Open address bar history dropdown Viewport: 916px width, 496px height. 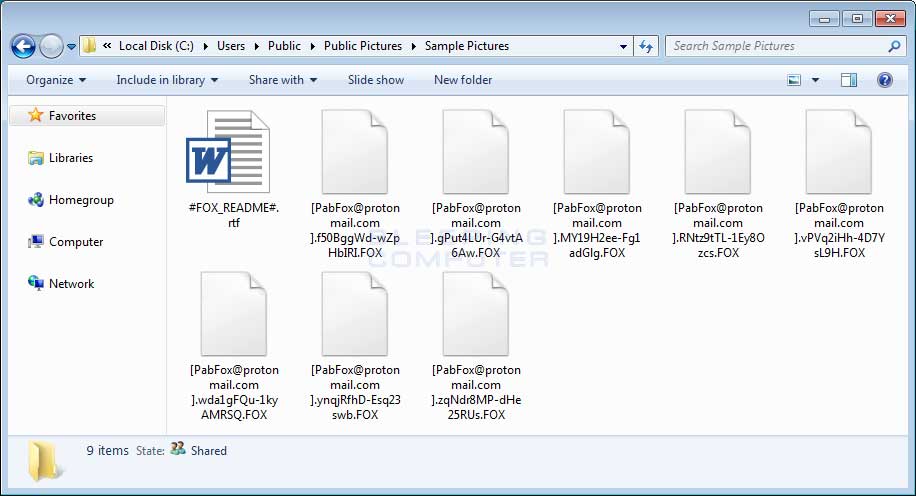[x=623, y=46]
